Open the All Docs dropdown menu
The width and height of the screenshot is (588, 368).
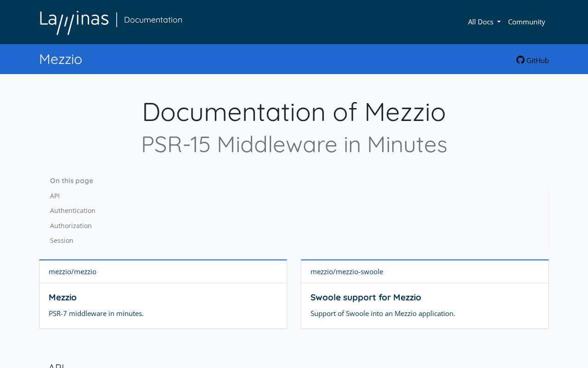coord(480,22)
